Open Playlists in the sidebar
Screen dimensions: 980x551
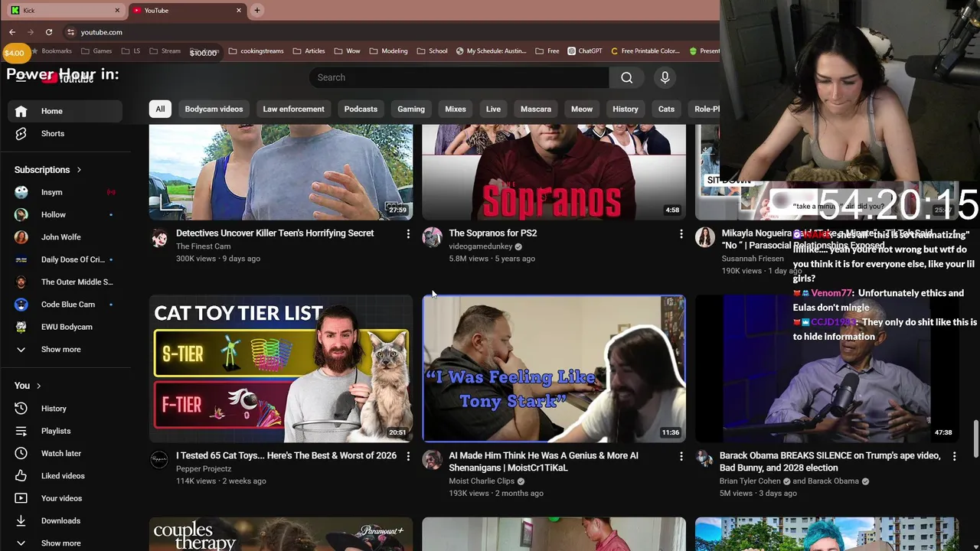65,431
